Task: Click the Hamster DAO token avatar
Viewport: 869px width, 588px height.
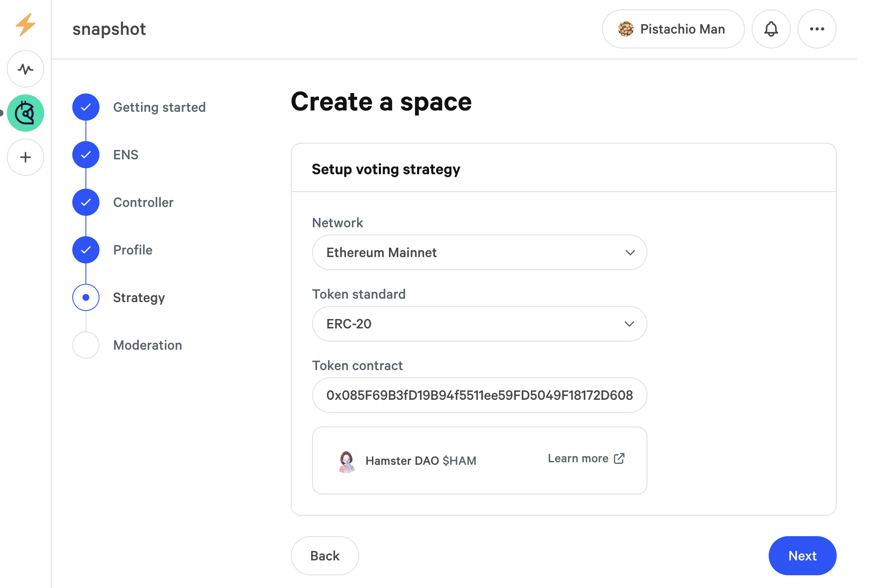Action: [x=346, y=461]
